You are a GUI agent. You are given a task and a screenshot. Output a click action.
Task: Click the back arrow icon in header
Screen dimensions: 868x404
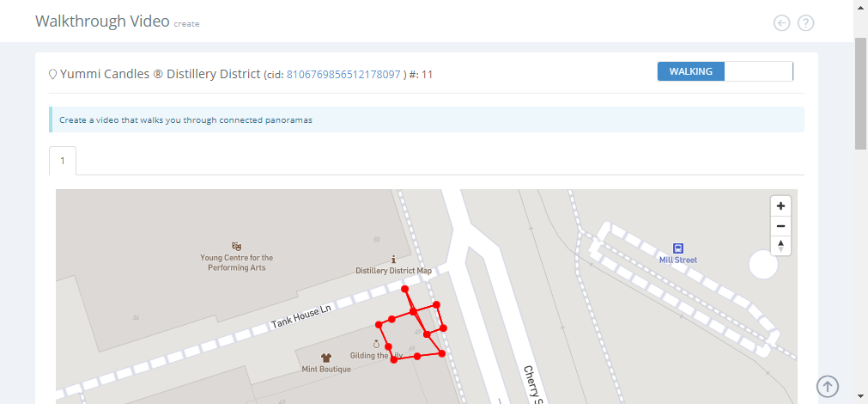click(x=781, y=23)
